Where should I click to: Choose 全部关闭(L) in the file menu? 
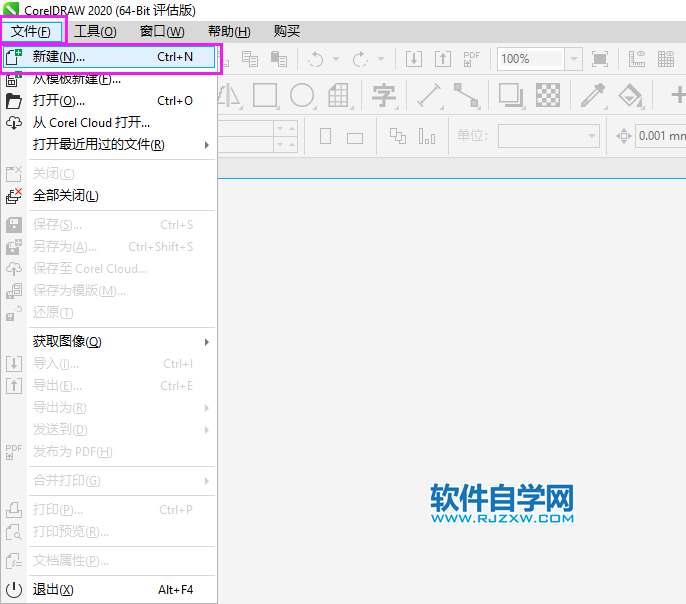pos(109,196)
